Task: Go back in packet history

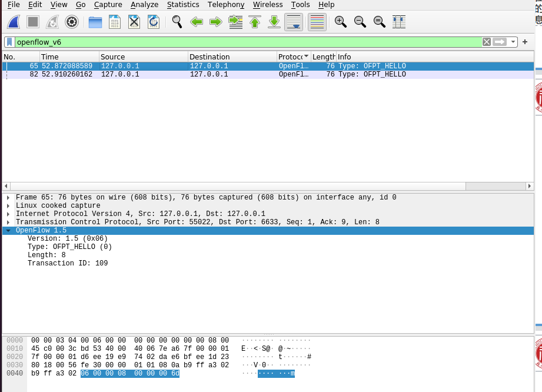Action: click(197, 22)
